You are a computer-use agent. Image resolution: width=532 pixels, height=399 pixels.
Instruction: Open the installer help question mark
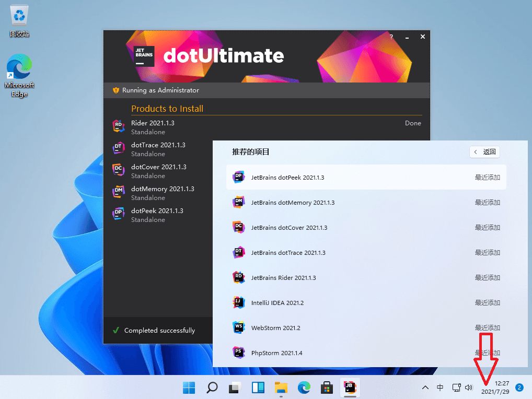(391, 37)
